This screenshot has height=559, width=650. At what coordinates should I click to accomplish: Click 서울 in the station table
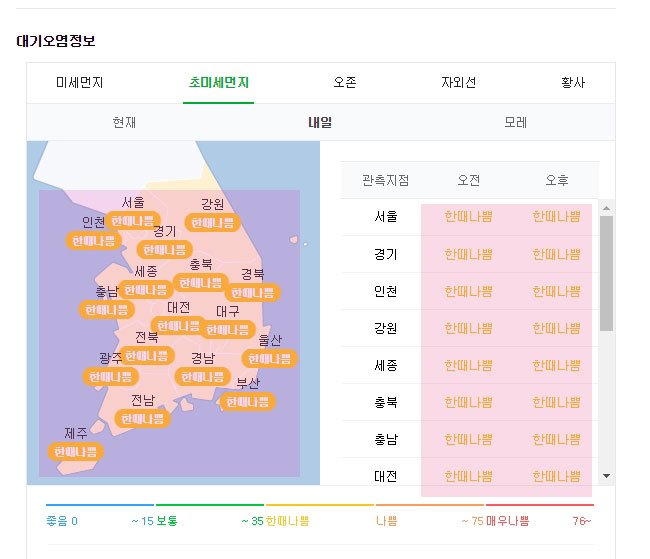click(386, 216)
